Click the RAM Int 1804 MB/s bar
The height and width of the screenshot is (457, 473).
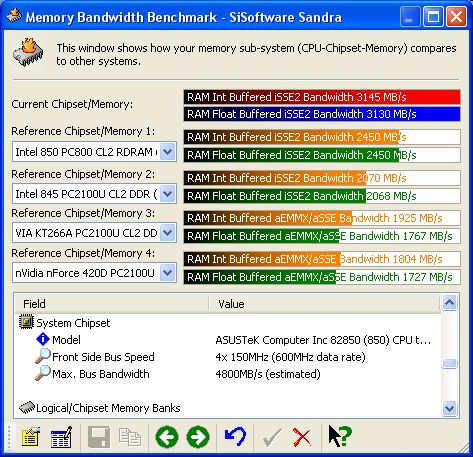click(x=322, y=259)
